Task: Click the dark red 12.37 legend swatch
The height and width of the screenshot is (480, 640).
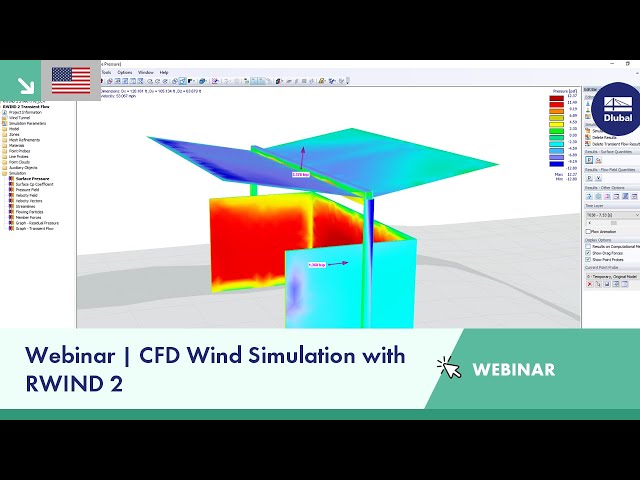Action: click(x=556, y=98)
